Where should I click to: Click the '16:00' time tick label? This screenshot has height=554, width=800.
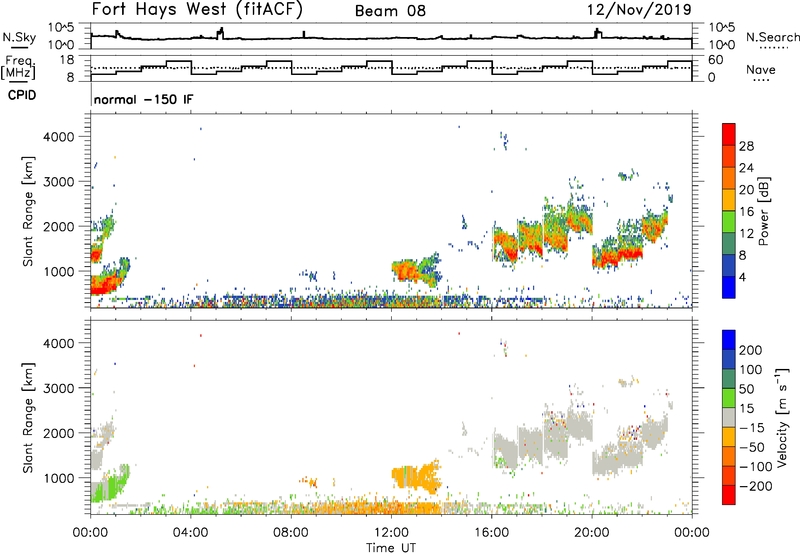point(491,533)
